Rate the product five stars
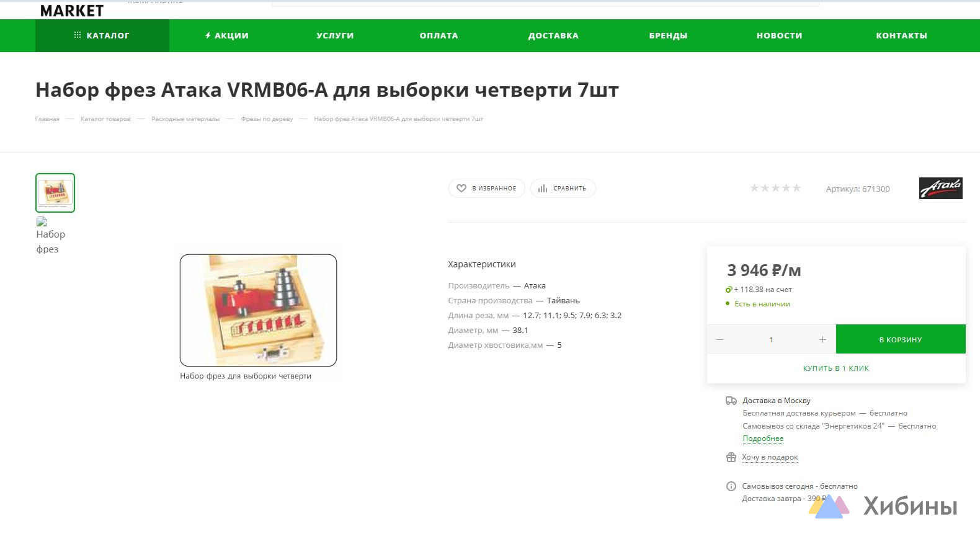The image size is (980, 534). click(796, 188)
